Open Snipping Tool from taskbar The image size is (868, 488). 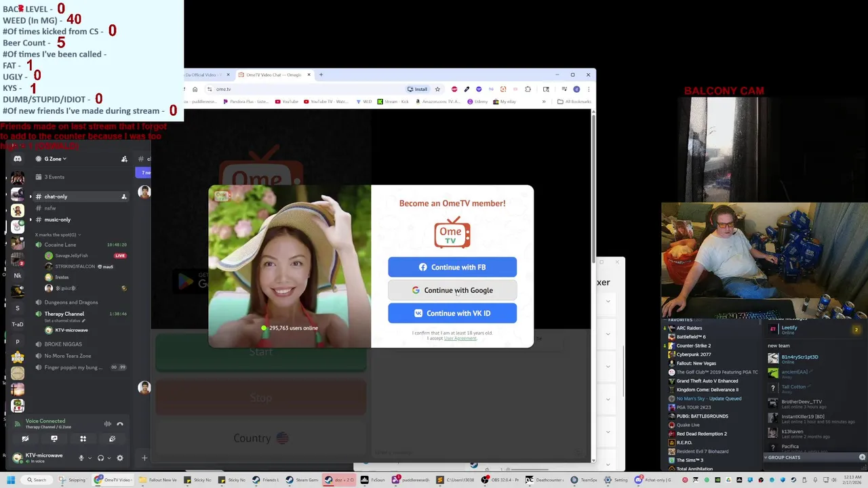click(73, 480)
